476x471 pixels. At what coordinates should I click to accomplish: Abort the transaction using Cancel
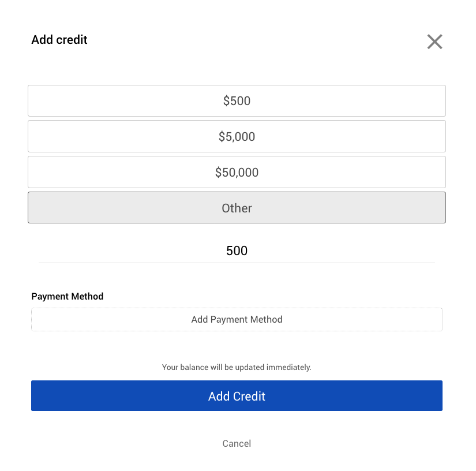tap(237, 443)
